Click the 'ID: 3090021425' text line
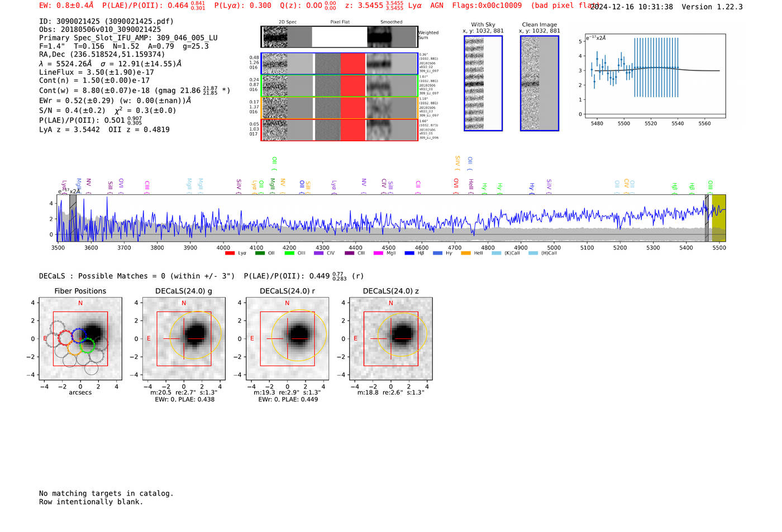Viewport: 782px width, 532px height. [x=106, y=21]
